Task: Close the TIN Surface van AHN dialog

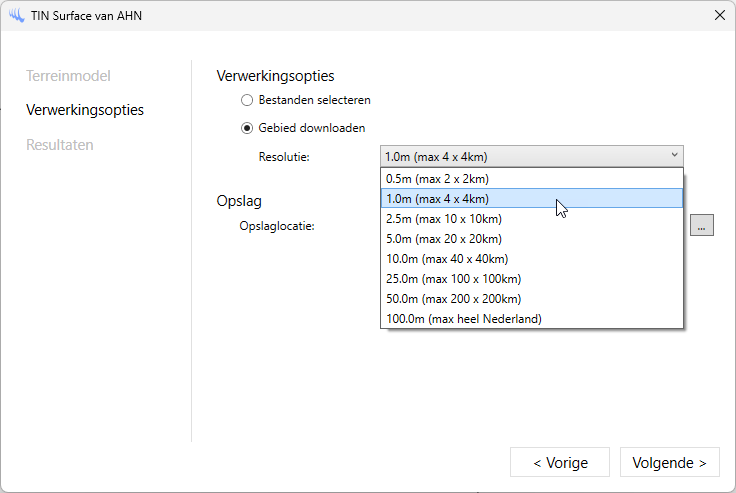Action: click(719, 15)
